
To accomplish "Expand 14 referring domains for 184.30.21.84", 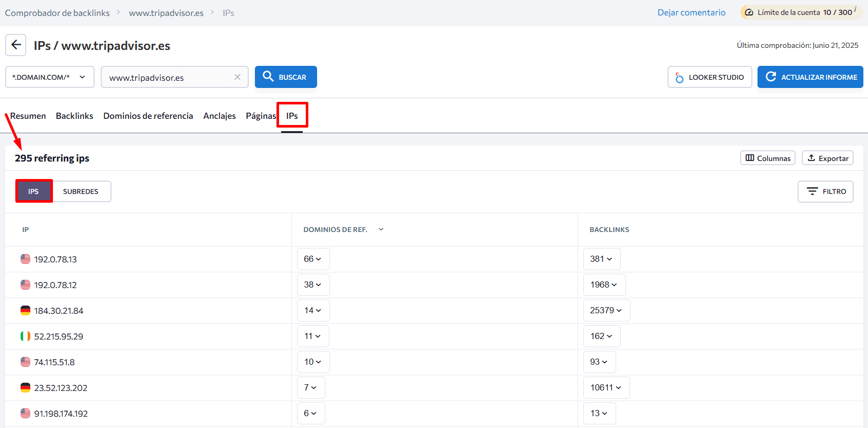I will [313, 310].
